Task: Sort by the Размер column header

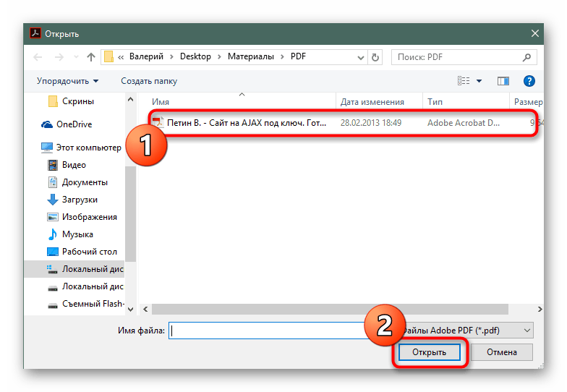Action: 526,102
